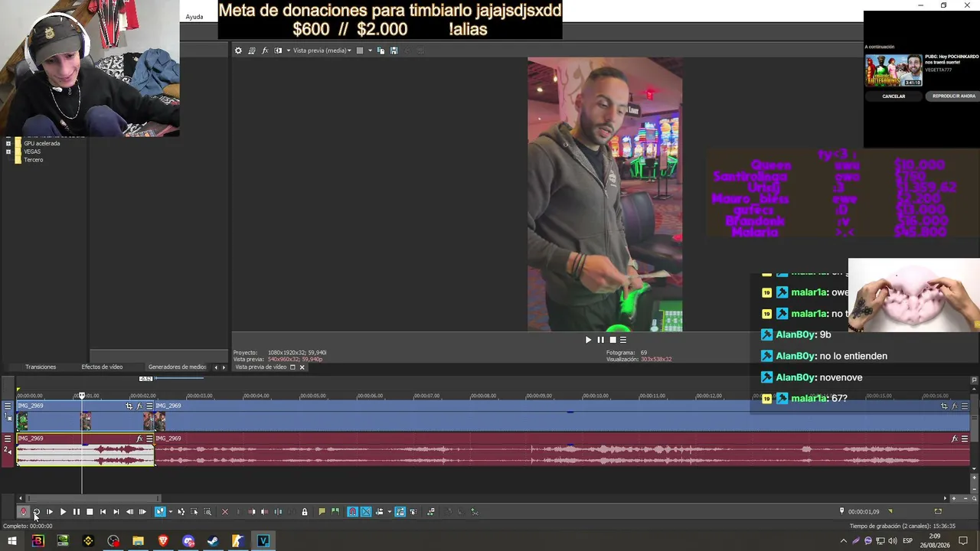The width and height of the screenshot is (980, 551).
Task: Select the highlighted IMG_2969 audio event
Action: (x=85, y=450)
